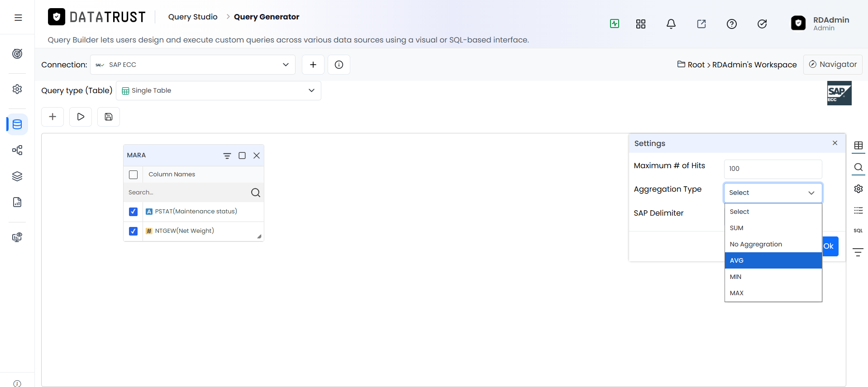868x387 pixels.
Task: Close the Settings panel
Action: [x=835, y=143]
